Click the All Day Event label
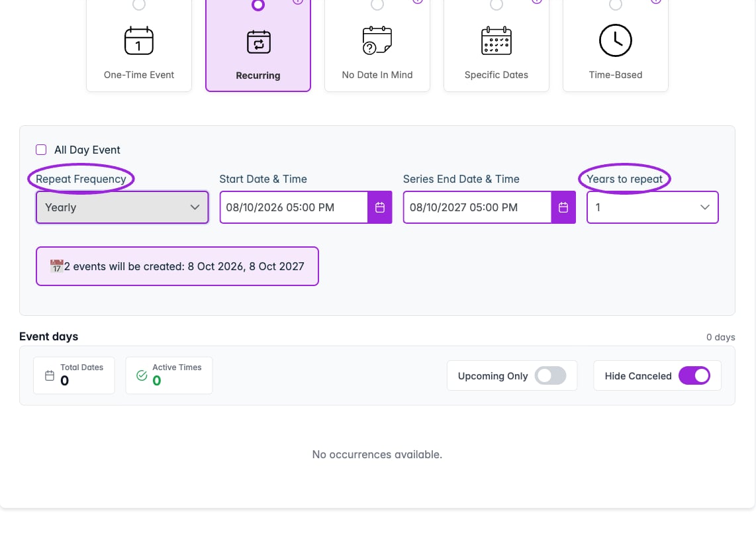This screenshot has width=756, height=543. [87, 150]
